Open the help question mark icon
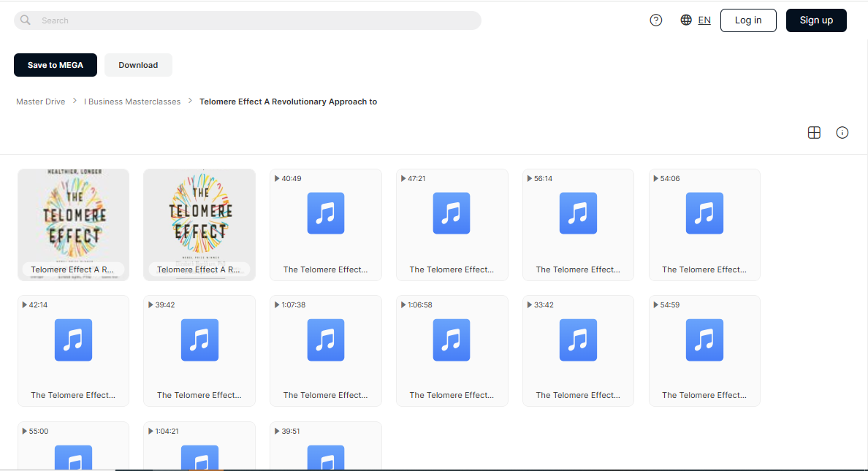The width and height of the screenshot is (868, 471). point(656,20)
